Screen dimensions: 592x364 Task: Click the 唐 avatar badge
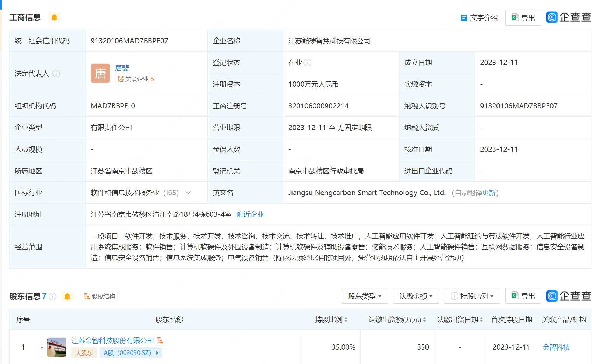(x=100, y=73)
